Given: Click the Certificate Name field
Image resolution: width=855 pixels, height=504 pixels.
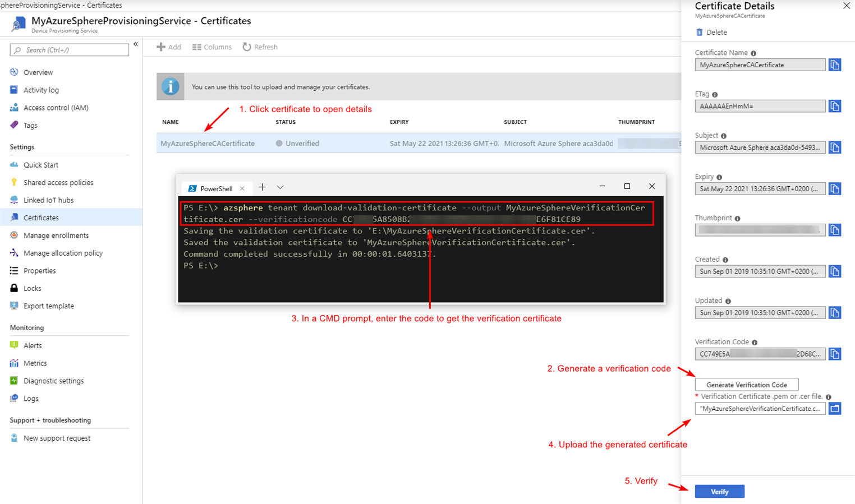Looking at the screenshot, I should [x=760, y=65].
